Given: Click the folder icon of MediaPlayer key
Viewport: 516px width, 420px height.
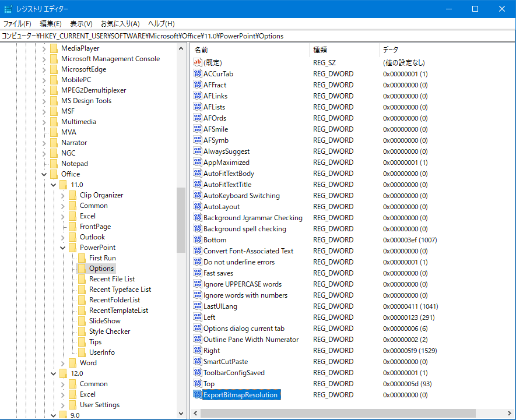Looking at the screenshot, I should tap(54, 48).
